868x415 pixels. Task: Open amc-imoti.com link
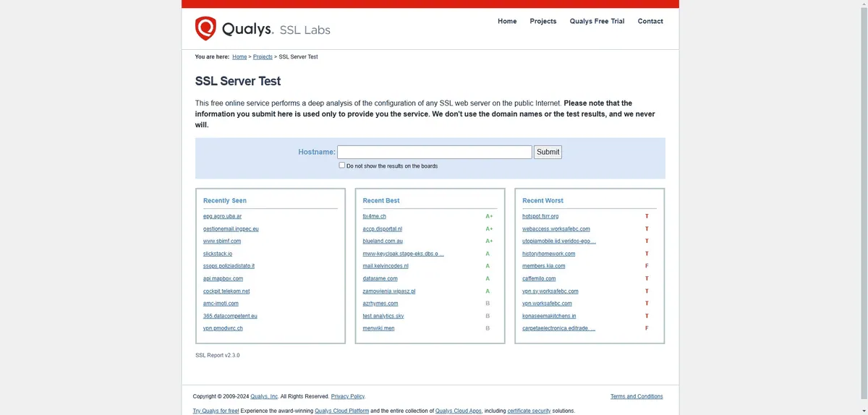click(x=221, y=304)
